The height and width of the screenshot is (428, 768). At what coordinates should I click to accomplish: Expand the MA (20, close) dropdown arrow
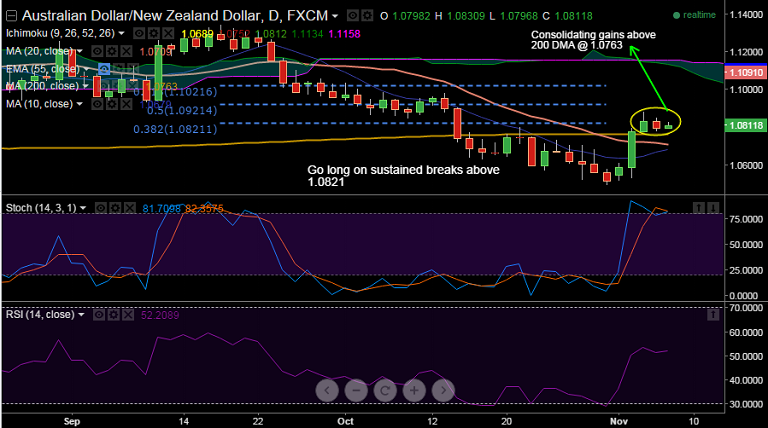pos(80,51)
